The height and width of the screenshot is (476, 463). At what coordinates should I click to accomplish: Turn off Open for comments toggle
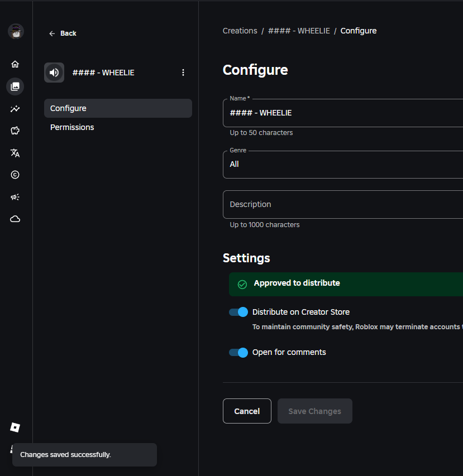click(238, 352)
